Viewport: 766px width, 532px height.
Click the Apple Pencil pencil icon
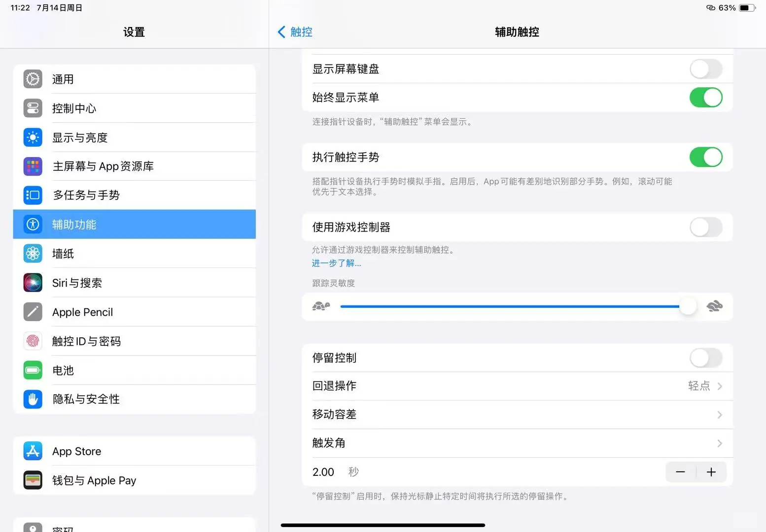tap(32, 311)
